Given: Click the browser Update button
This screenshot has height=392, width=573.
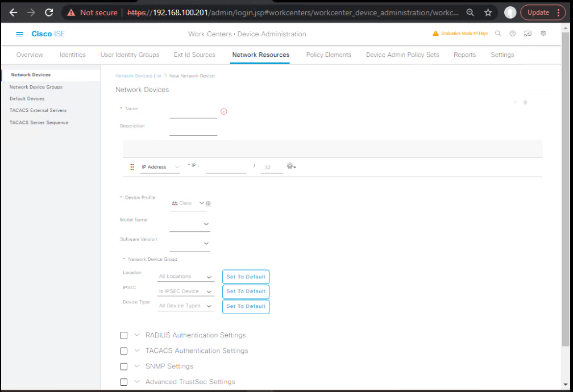Looking at the screenshot, I should [x=538, y=12].
